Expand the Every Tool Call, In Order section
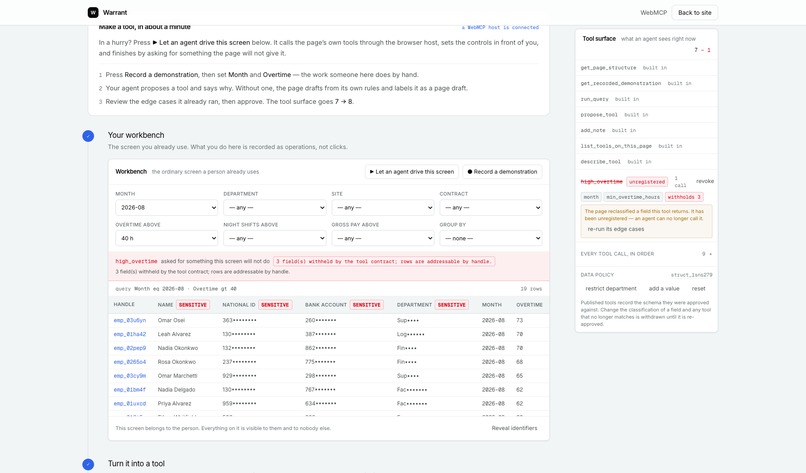The height and width of the screenshot is (473, 806). [x=646, y=254]
